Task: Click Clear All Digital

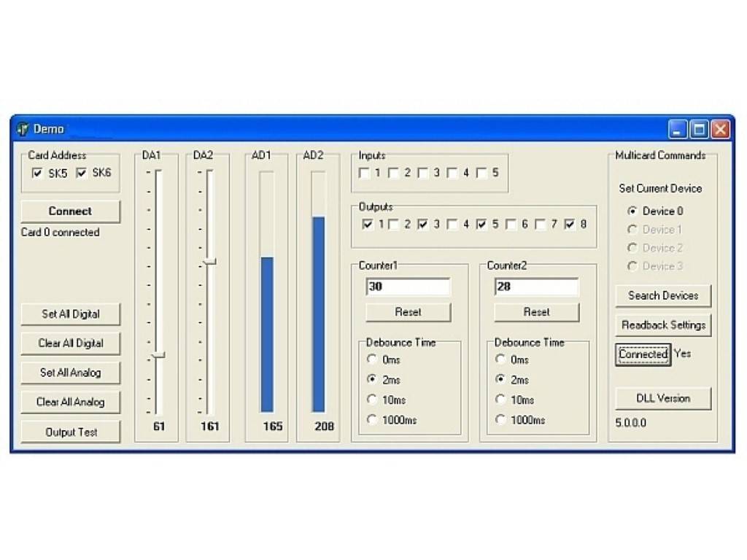Action: [x=70, y=343]
